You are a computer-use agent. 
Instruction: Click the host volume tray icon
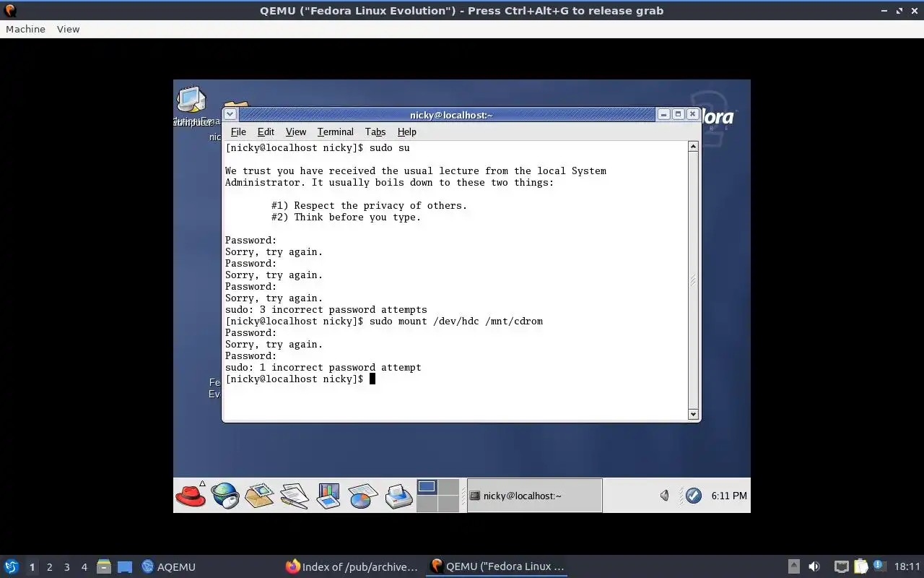[x=814, y=566]
